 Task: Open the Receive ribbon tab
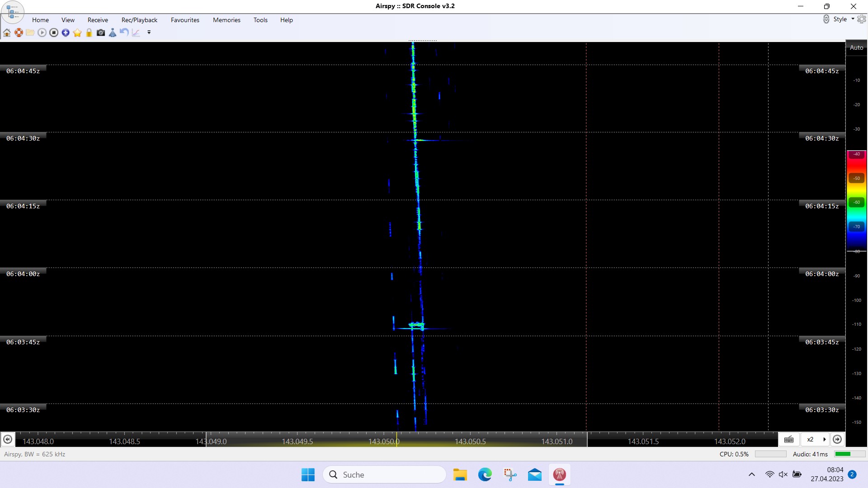98,20
